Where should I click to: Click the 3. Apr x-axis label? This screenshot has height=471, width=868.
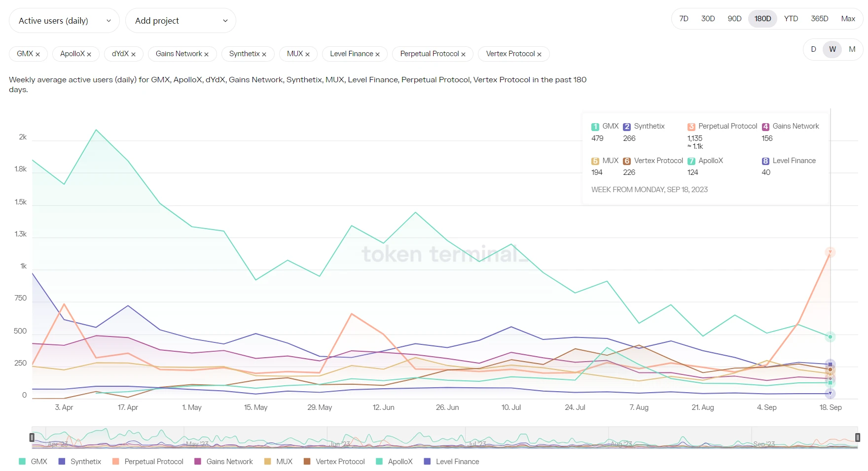point(64,407)
